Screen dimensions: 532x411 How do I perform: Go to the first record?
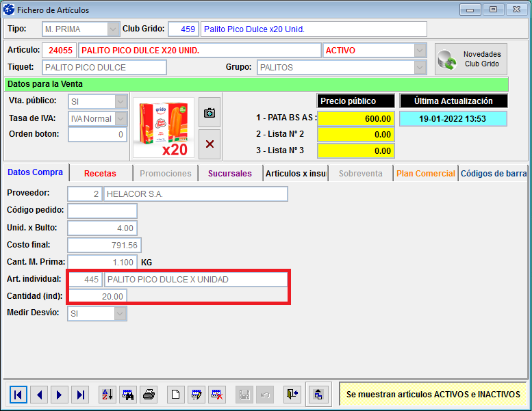pyautogui.click(x=18, y=394)
